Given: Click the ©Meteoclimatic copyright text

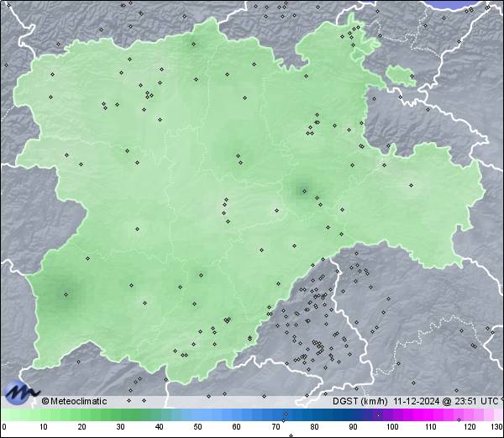Looking at the screenshot, I should tap(74, 401).
